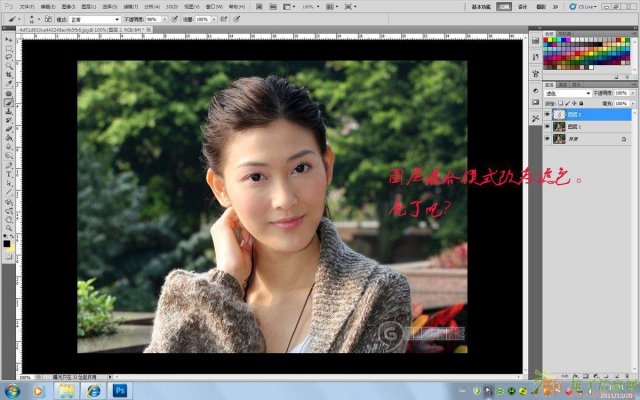Open the 图像 menu in the menu bar
Image resolution: width=640 pixels, height=400 pixels.
pos(66,6)
